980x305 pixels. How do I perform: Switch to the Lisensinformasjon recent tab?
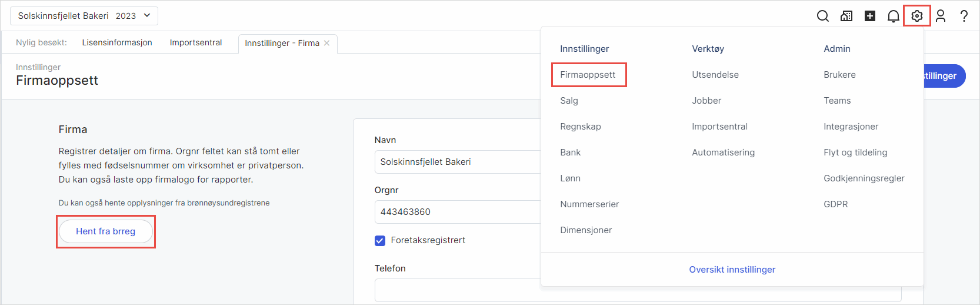(x=117, y=42)
